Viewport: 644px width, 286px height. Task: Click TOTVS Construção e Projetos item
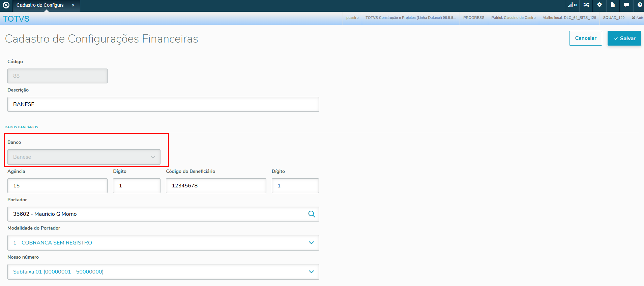411,18
